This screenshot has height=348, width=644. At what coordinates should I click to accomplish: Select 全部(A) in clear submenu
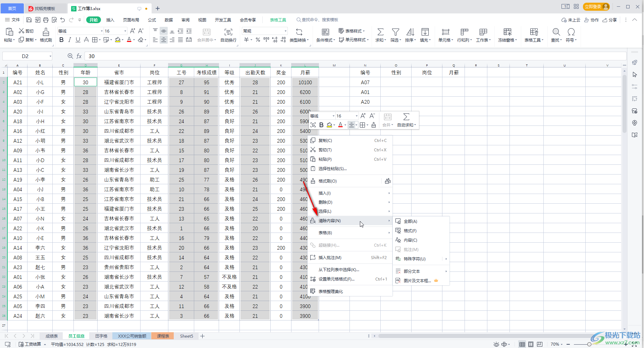(421, 221)
